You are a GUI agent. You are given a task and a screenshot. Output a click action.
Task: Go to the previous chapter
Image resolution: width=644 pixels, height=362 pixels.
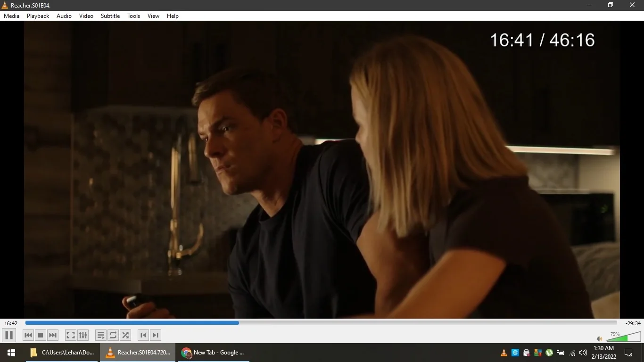[x=143, y=335]
